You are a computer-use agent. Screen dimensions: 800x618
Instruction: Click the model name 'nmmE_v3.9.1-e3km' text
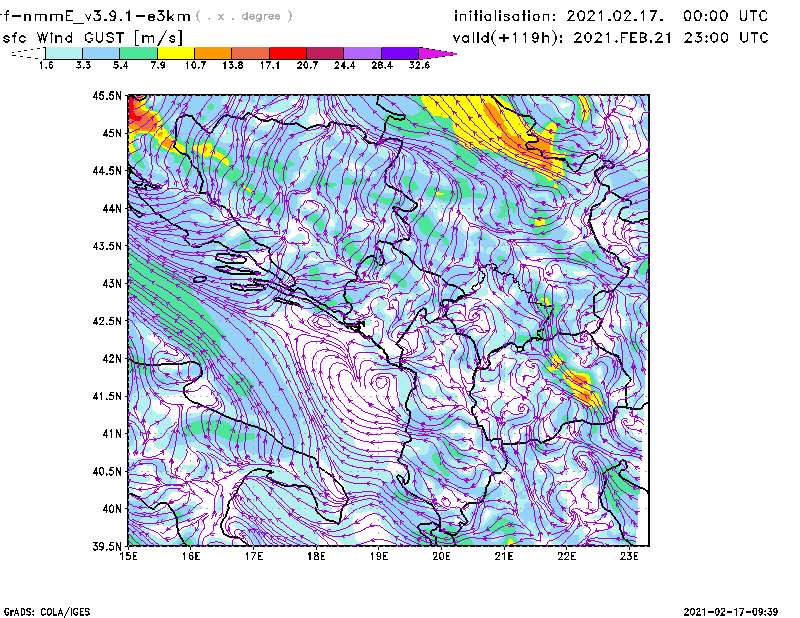[101, 16]
